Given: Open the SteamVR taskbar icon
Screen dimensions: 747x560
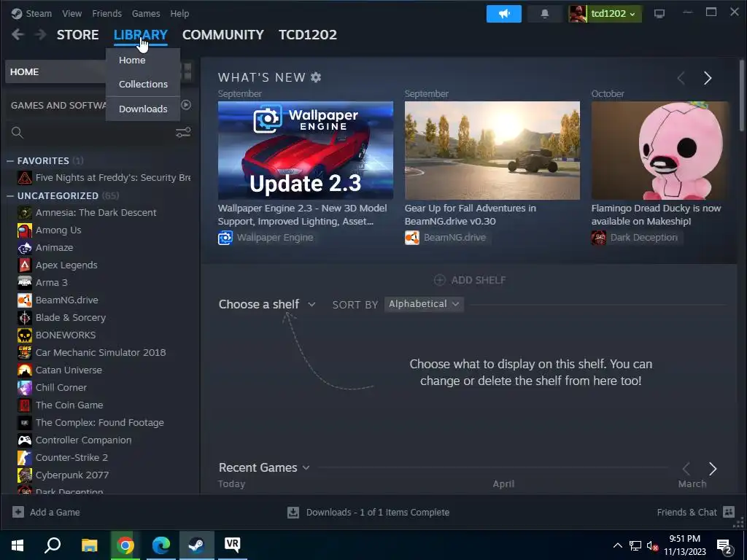Looking at the screenshot, I should (x=232, y=545).
